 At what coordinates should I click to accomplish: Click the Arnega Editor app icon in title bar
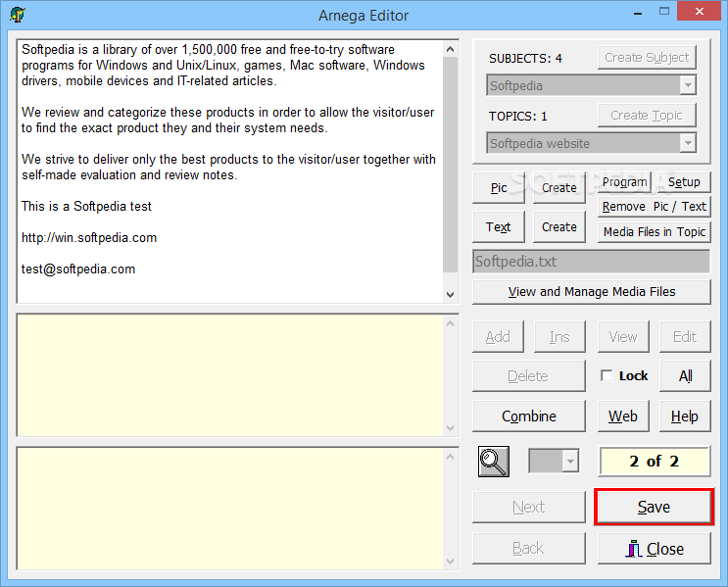click(x=18, y=15)
